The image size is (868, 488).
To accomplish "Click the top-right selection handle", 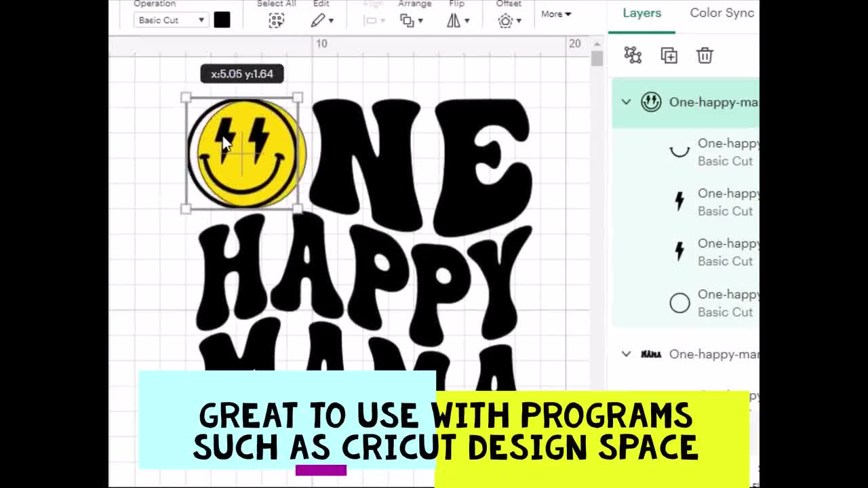I will point(298,98).
